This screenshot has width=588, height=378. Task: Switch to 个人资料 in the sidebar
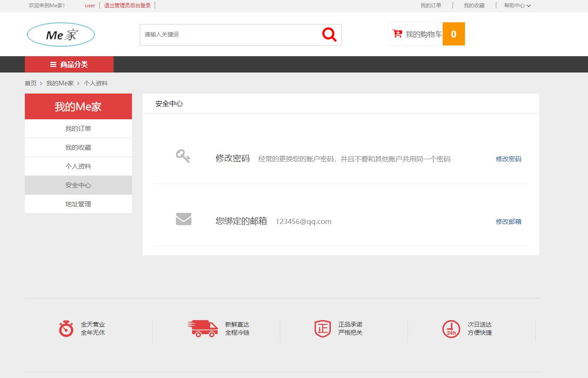click(78, 166)
